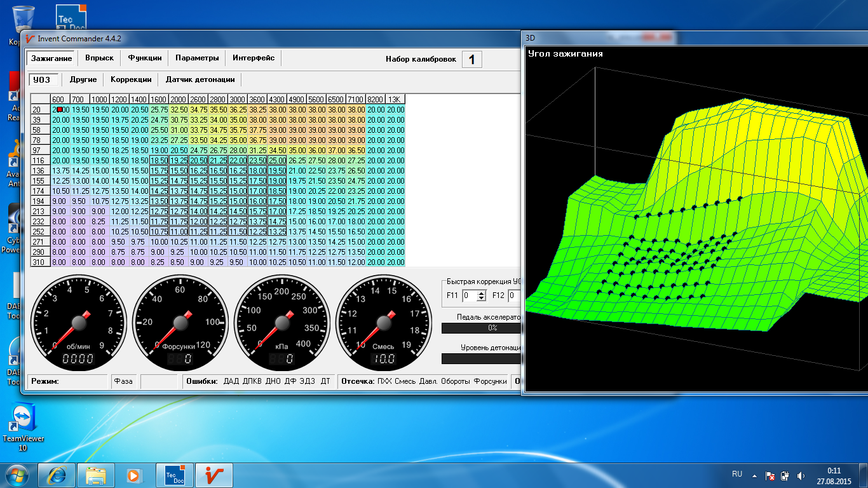Click the calibration set number 1 button

471,60
